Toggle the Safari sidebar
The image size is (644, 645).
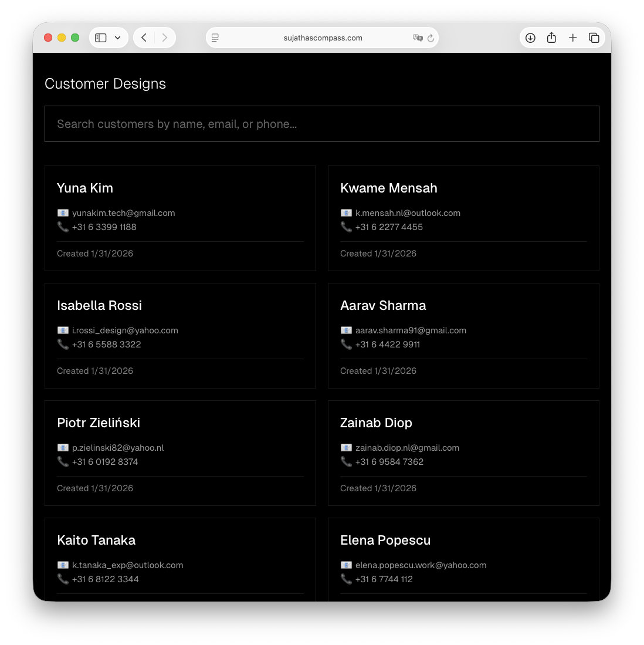[x=101, y=38]
